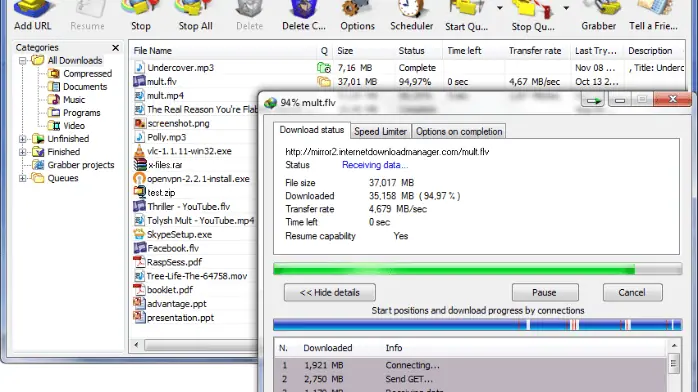
Task: Select the screenshot.png file icon
Action: pyautogui.click(x=139, y=123)
